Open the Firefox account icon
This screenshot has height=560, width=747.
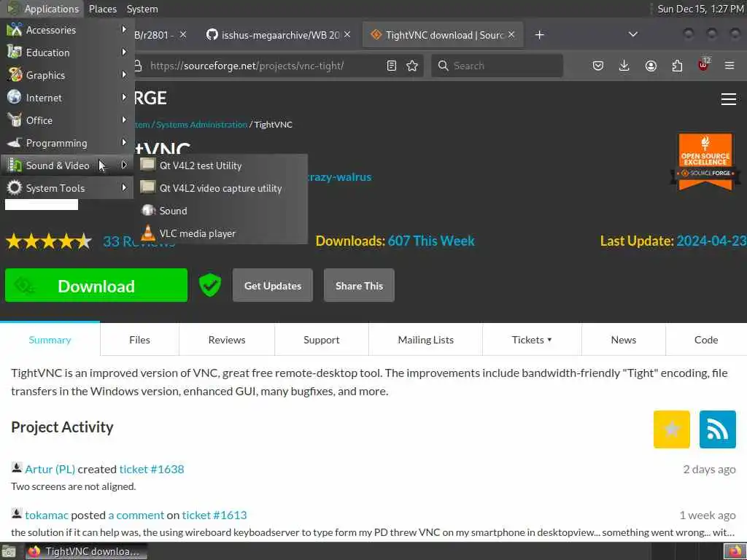coord(651,66)
